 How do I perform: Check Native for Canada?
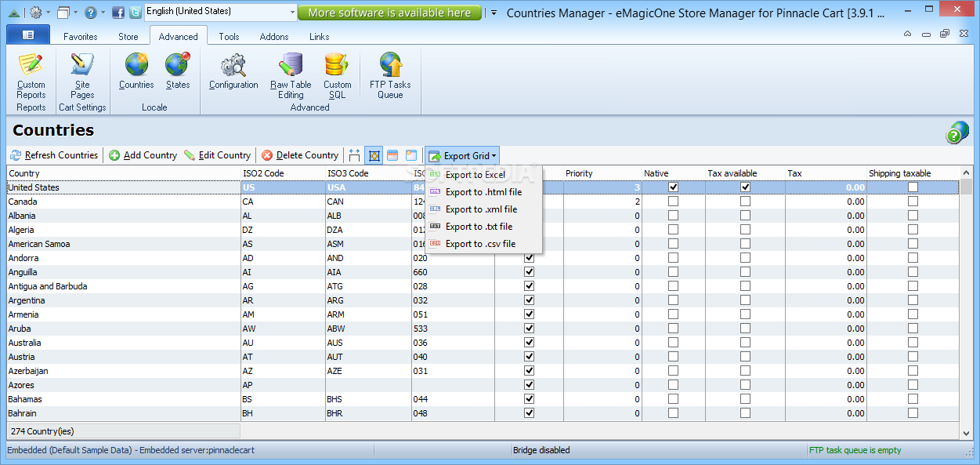[673, 202]
